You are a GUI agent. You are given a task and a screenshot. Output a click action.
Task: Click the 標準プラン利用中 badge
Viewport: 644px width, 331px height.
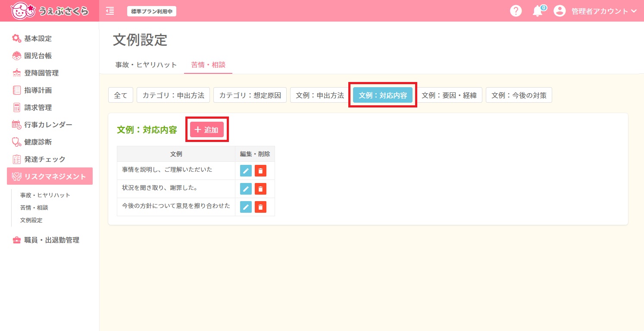click(x=152, y=11)
